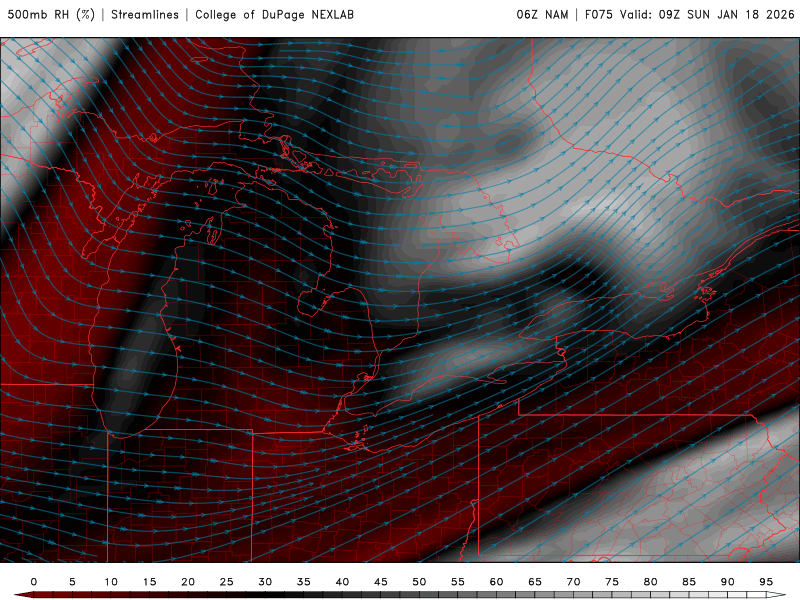Click the 0 value on the color scale
The image size is (800, 600).
[34, 582]
